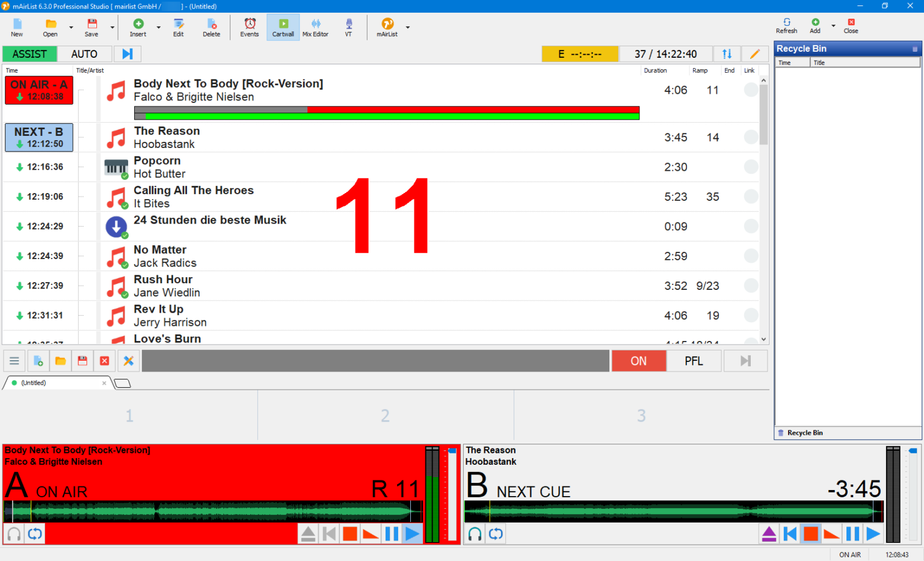Open the Mix Editor
The height and width of the screenshot is (561, 924).
tap(315, 27)
